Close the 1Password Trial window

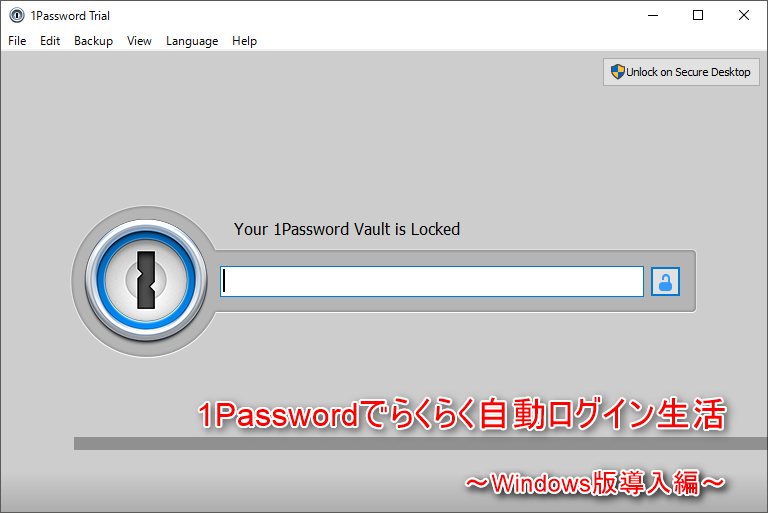tap(744, 16)
